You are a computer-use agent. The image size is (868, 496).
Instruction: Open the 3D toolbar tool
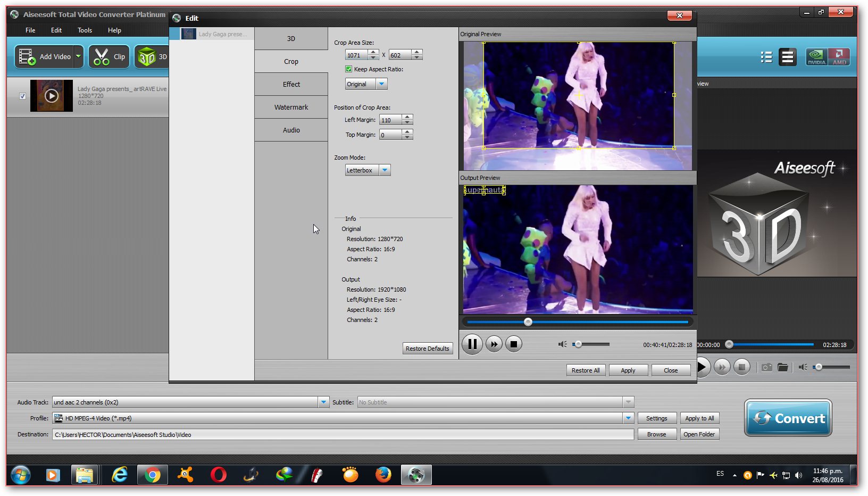pos(152,56)
